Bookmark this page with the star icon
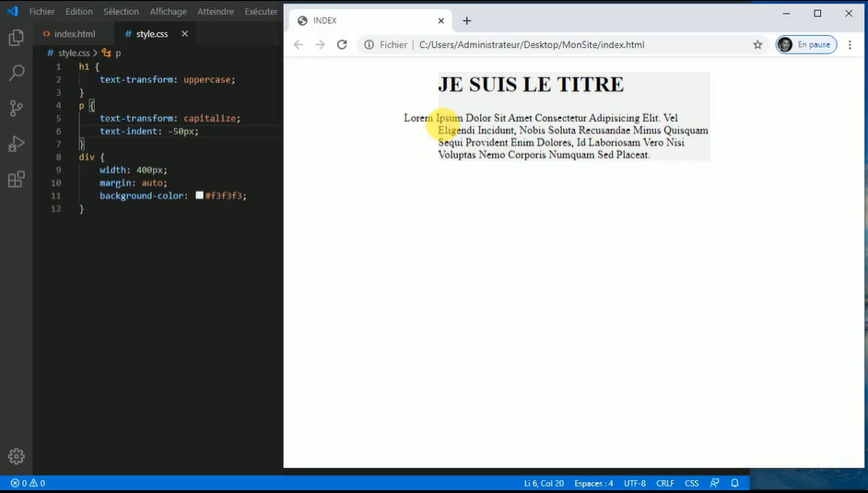The image size is (868, 493). [757, 45]
